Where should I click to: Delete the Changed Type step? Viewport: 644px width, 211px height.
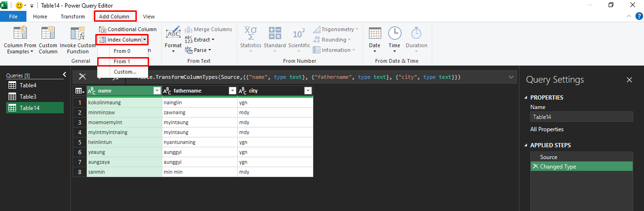point(535,167)
